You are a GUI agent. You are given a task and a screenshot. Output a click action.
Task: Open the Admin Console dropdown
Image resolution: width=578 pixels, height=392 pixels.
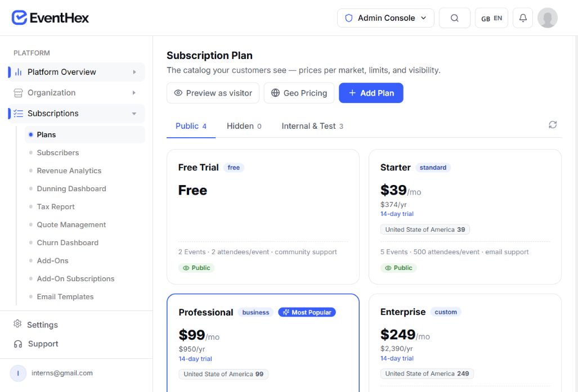[x=386, y=18]
